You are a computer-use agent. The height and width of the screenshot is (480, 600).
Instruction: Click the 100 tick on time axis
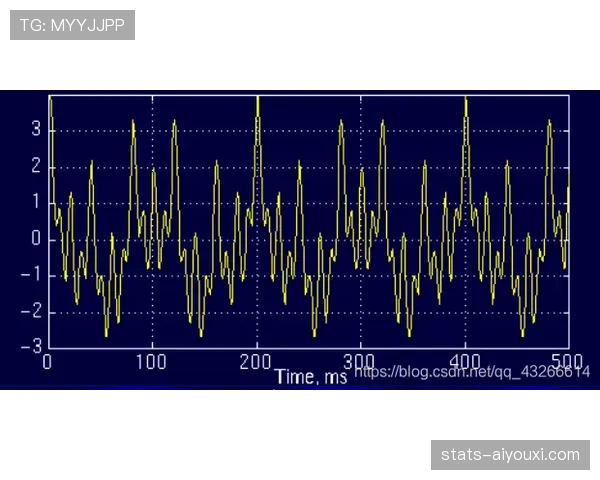coord(152,360)
